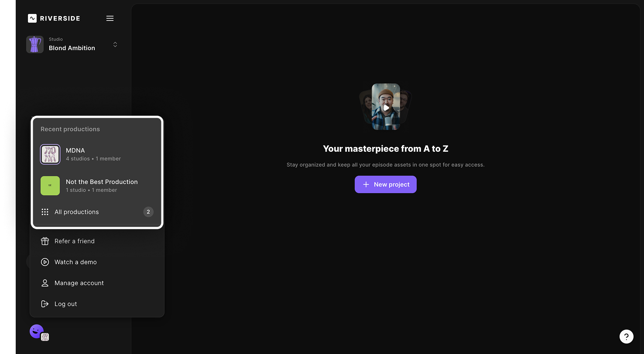Click the Log out exit arrow icon

point(45,304)
